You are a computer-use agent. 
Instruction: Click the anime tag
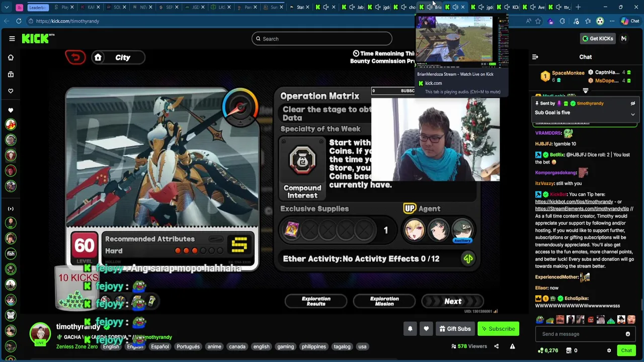[x=214, y=346]
